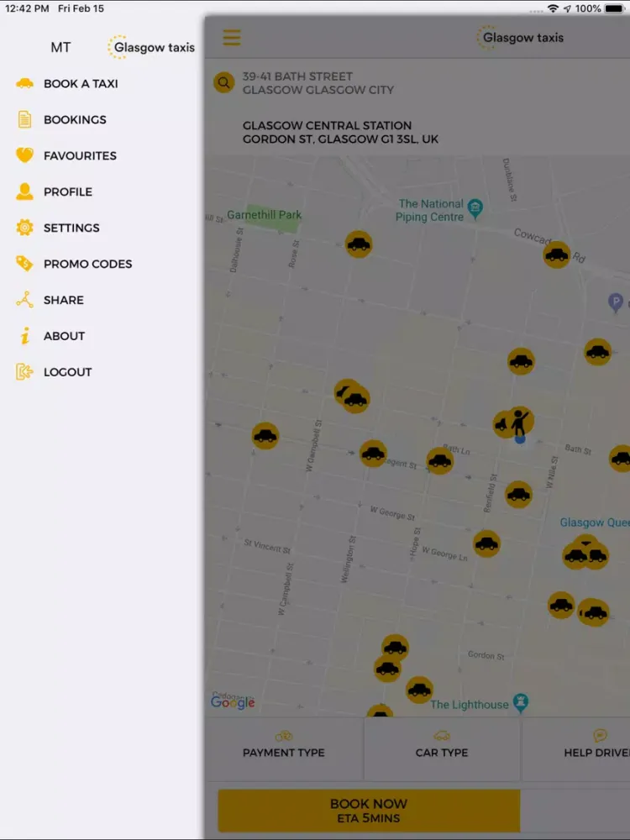Click the gear icon beside Settings
Screen dimensions: 630x840
[24, 228]
